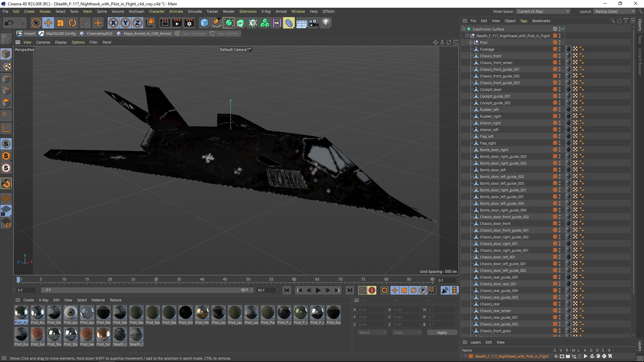Open Edit Render Settings icon
Viewport: 644px width, 362px height.
189,23
